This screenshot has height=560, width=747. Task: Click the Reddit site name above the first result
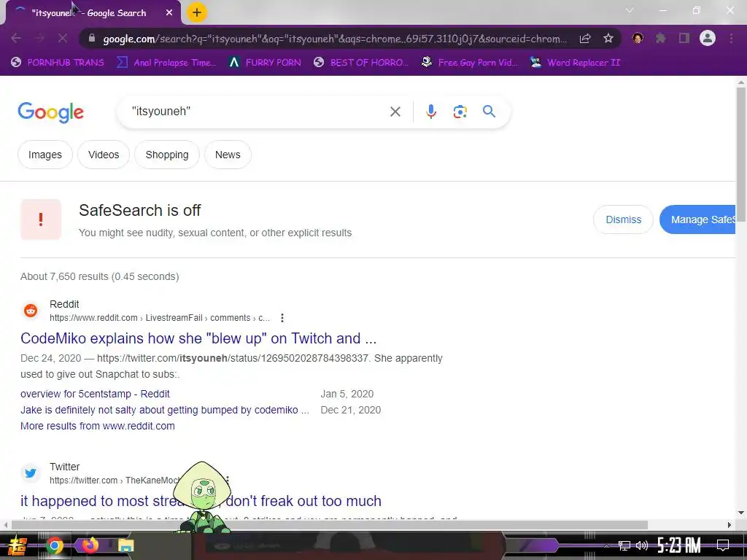coord(64,304)
